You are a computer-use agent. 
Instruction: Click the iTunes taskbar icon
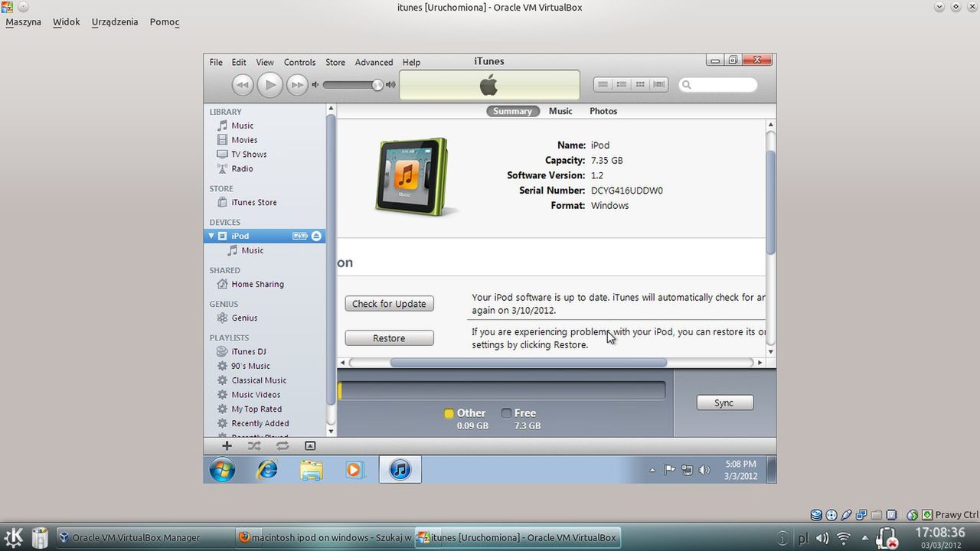(400, 469)
